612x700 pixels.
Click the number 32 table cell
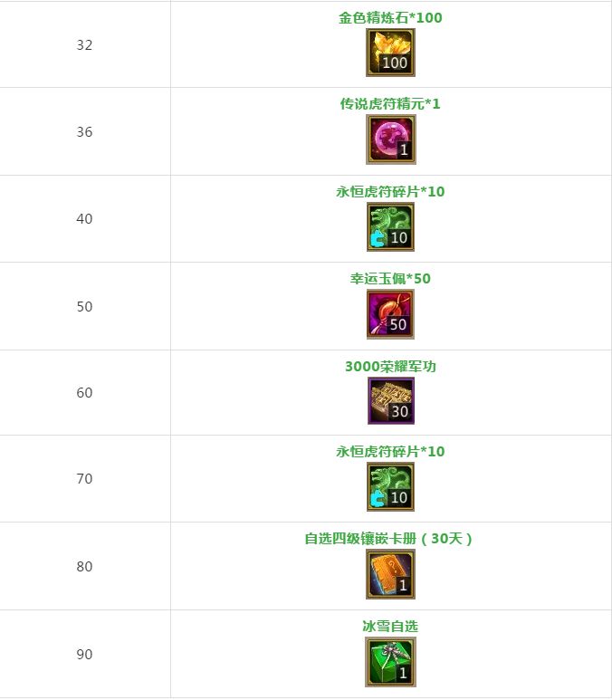point(84,44)
